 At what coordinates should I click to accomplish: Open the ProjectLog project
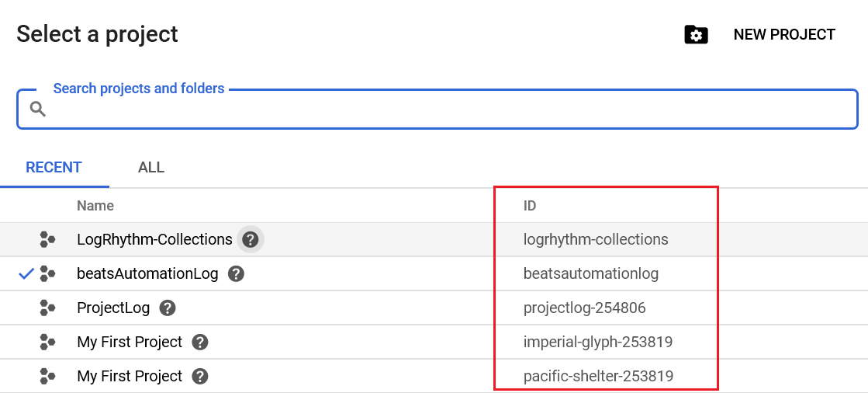pyautogui.click(x=113, y=308)
